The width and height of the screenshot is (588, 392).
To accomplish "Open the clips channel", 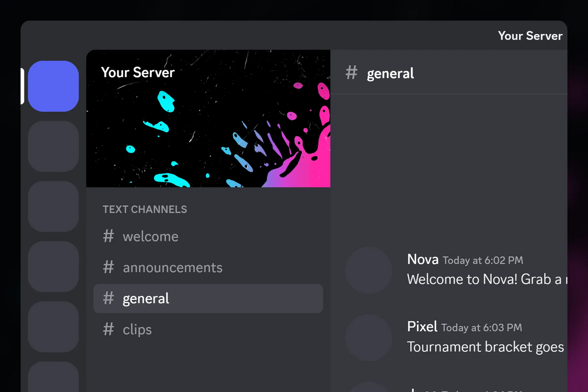I will point(208,330).
